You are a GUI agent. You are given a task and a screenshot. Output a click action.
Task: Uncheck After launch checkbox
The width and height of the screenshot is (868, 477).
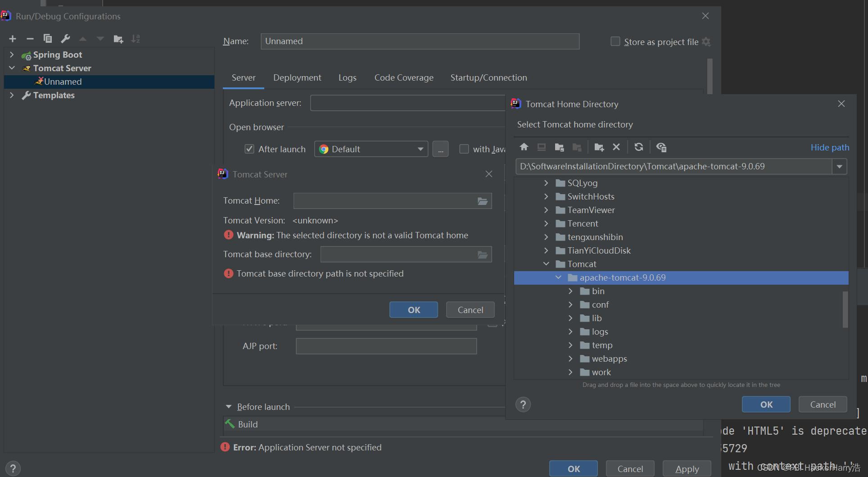[x=249, y=149]
